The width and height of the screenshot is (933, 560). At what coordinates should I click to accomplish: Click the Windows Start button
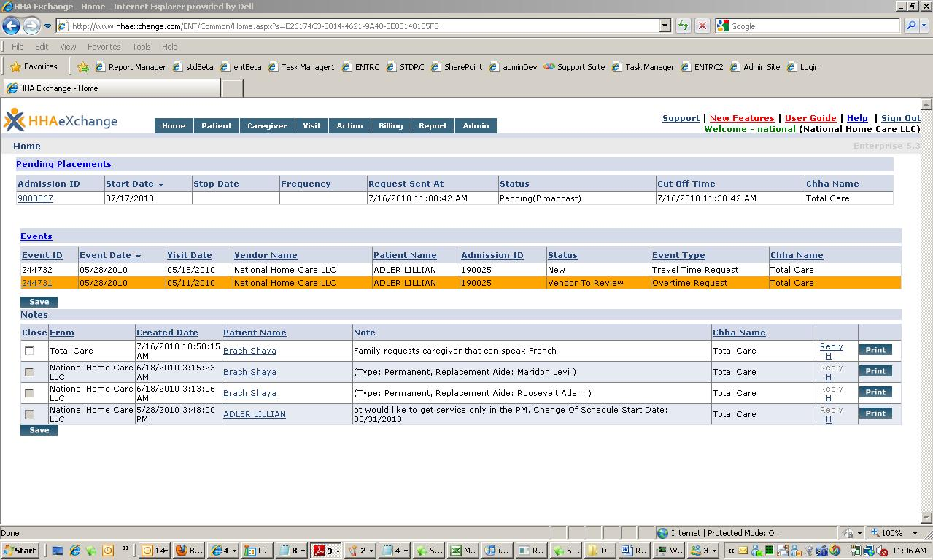coord(20,551)
